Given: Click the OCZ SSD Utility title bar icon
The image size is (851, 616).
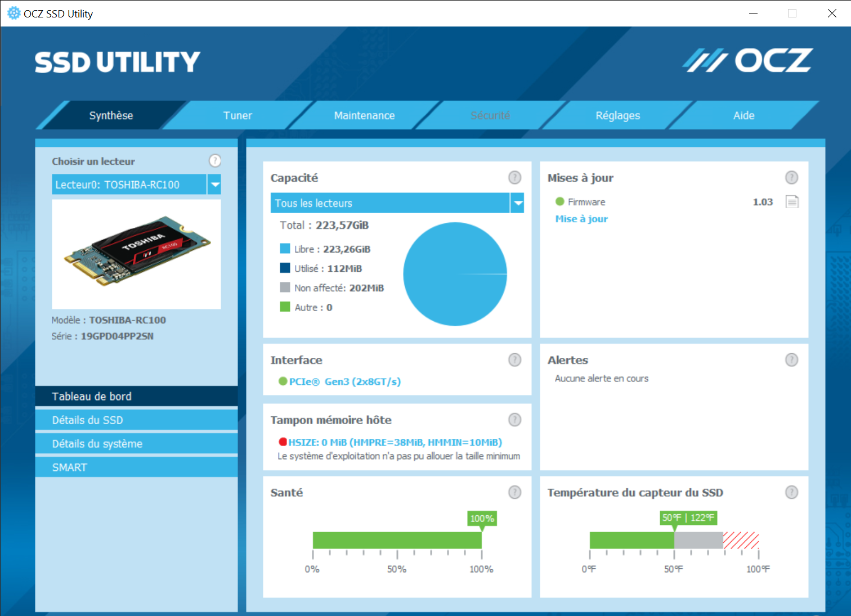Looking at the screenshot, I should 14,13.
